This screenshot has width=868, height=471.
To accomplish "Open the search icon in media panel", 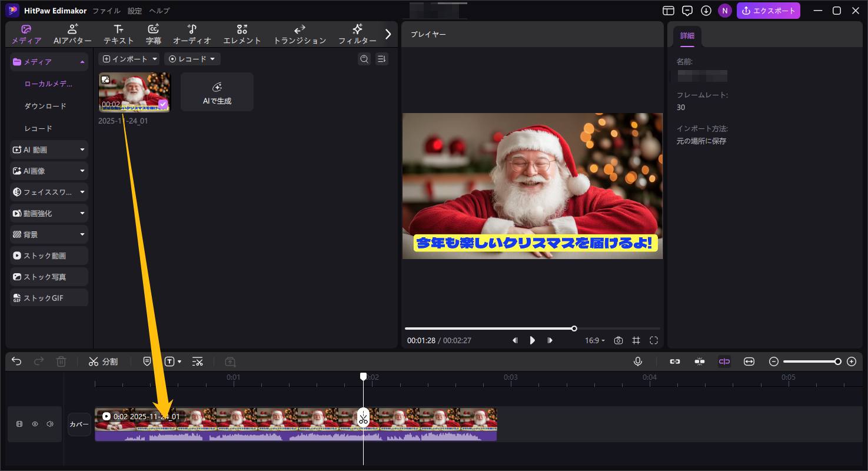I will pos(364,59).
